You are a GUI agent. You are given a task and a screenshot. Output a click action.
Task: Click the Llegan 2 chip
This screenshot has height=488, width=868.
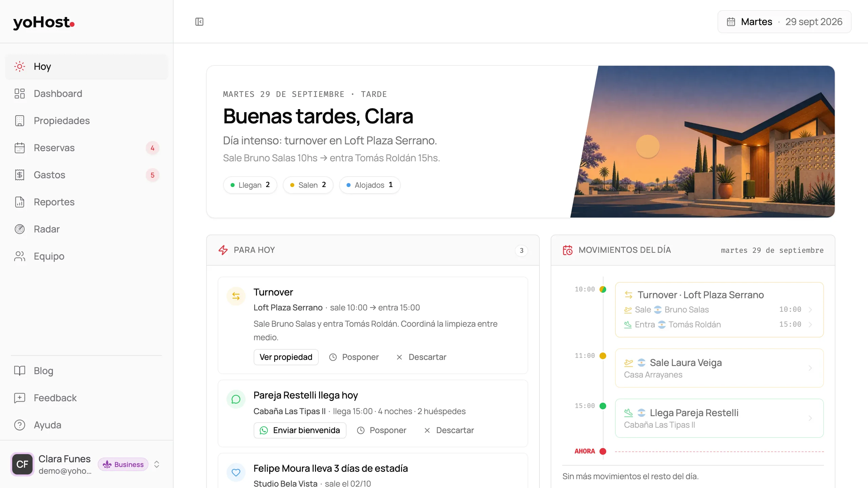(x=250, y=185)
